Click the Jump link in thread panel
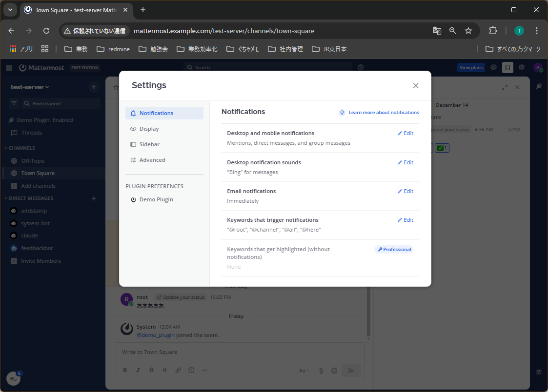 (514, 129)
